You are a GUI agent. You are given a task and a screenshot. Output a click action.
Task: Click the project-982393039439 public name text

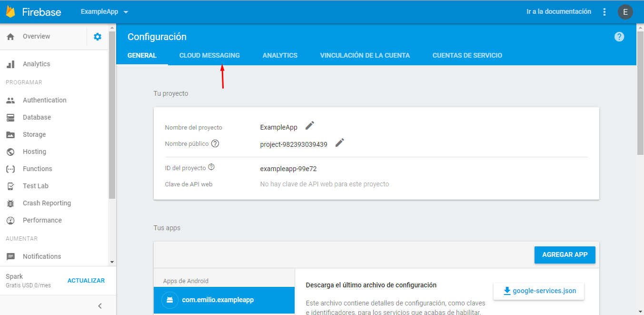click(294, 144)
